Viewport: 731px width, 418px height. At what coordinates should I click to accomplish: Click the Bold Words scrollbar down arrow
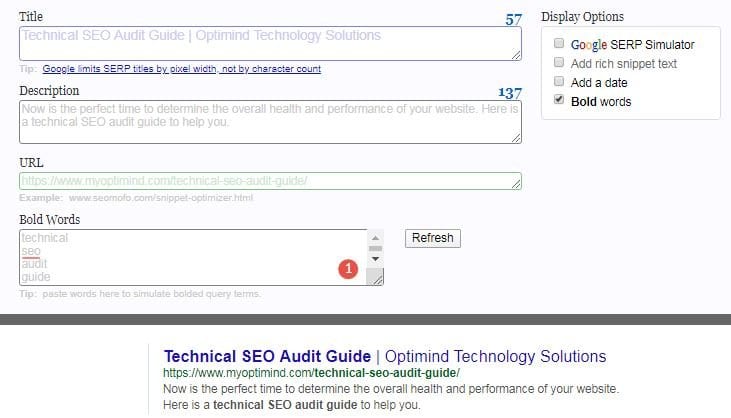(x=375, y=259)
